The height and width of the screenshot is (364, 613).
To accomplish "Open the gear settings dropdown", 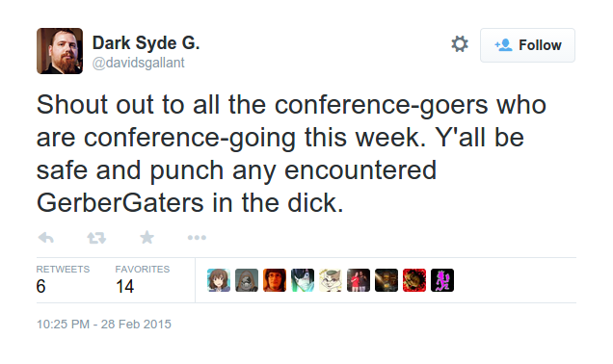I will [x=460, y=44].
